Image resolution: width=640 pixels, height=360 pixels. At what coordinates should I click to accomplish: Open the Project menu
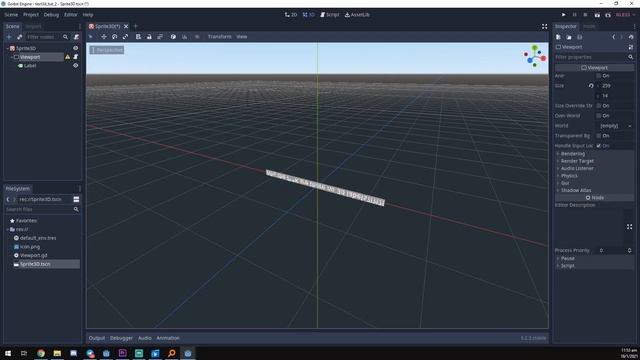coord(31,15)
